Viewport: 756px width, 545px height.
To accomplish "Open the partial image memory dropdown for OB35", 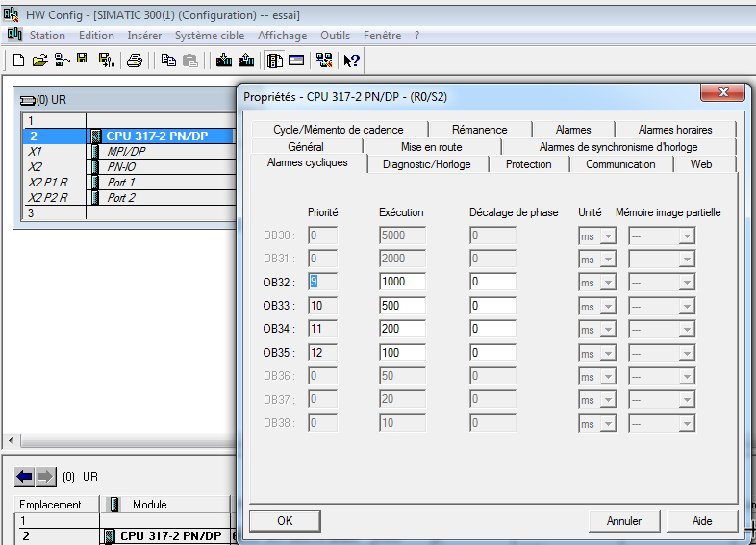I will 689,353.
